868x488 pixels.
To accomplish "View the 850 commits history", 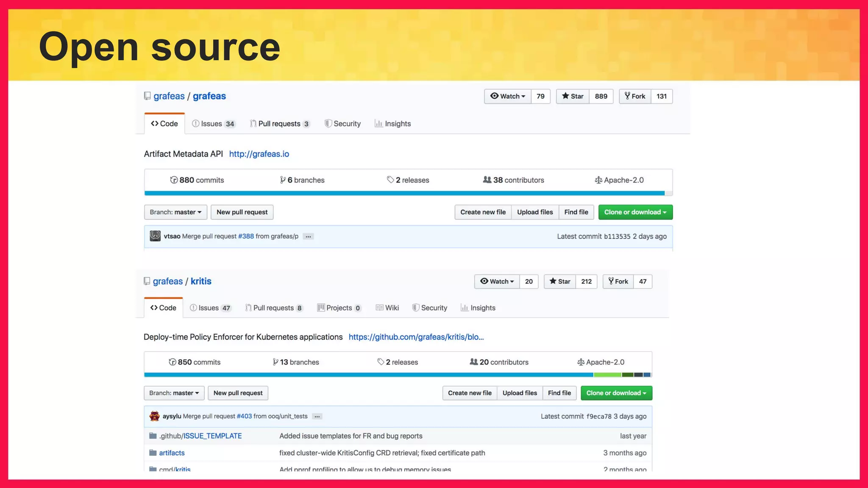I will 195,362.
